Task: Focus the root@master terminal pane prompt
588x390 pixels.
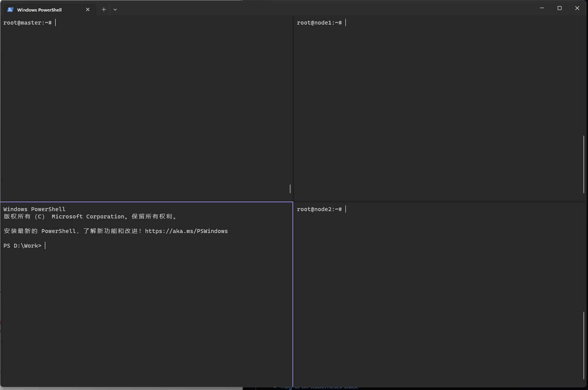Action: click(x=28, y=23)
